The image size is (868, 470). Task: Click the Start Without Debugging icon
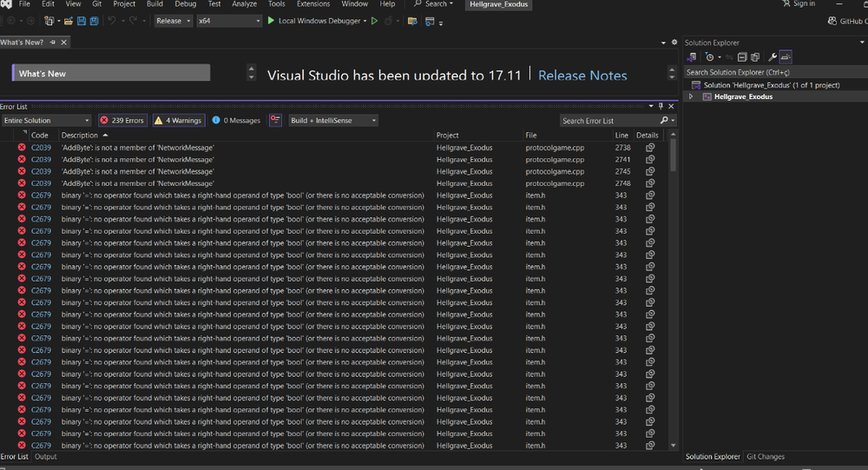click(x=375, y=21)
